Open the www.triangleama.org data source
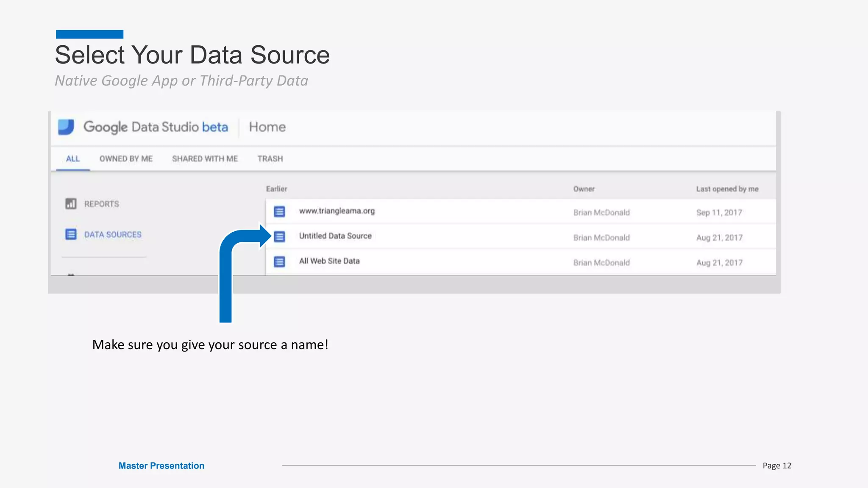868x488 pixels. click(x=337, y=211)
